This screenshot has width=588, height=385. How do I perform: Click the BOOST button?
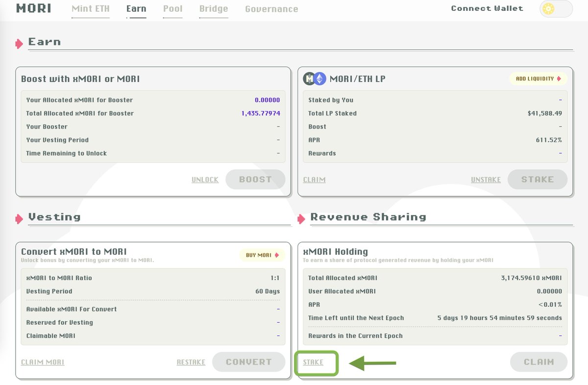(255, 179)
